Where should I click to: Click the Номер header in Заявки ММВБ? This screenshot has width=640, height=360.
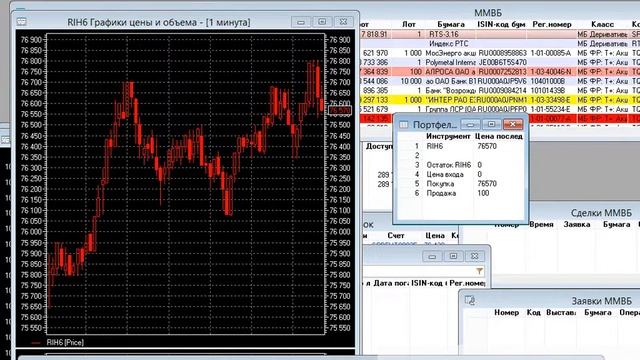tap(507, 313)
